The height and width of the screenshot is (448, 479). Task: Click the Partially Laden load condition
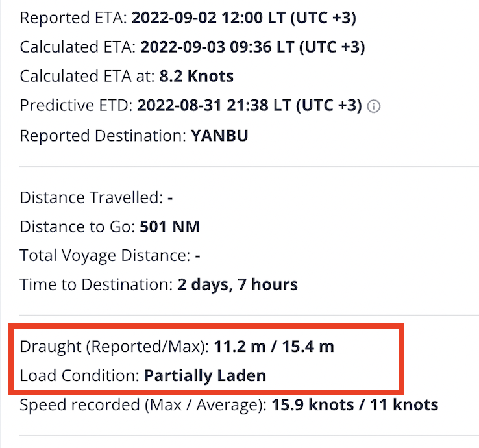point(205,376)
